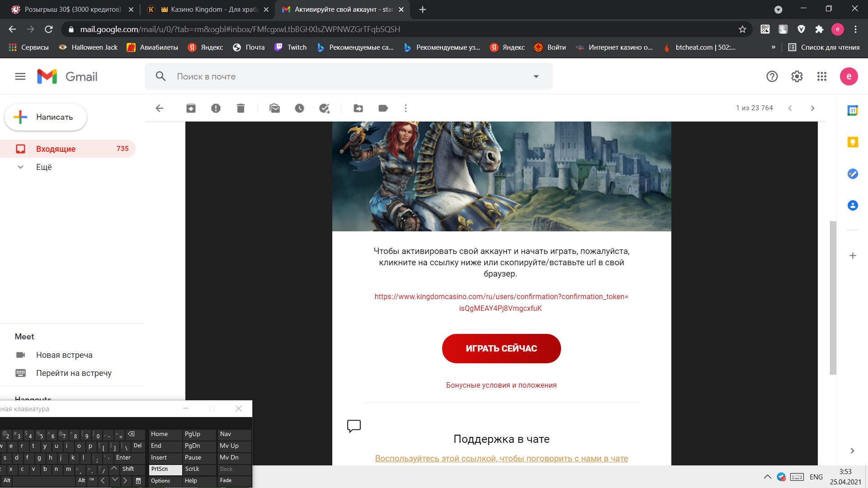Toggle the main menu hamburger button

tap(20, 76)
